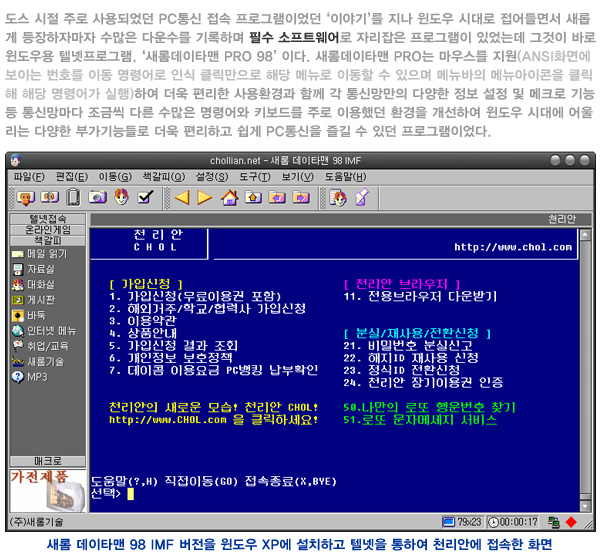Viewport: 600px width, 556px height.
Task: Click the eraser toolbar icon
Action: coord(362,197)
